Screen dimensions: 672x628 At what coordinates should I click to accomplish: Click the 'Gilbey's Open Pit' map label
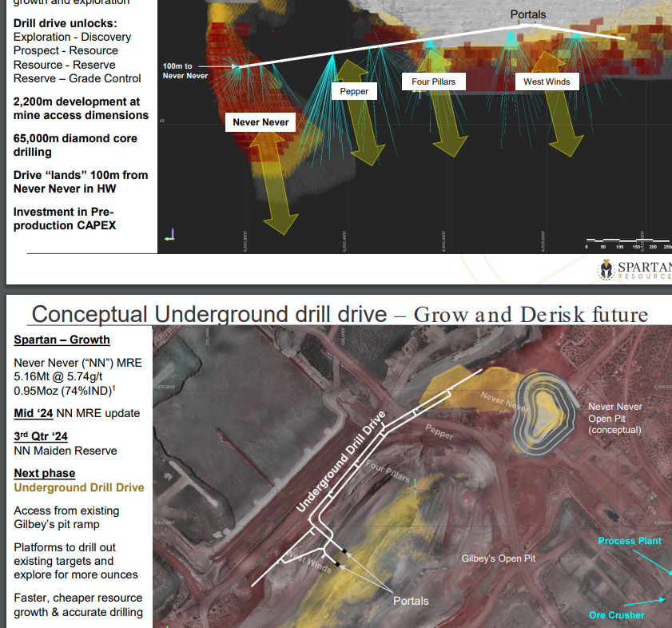coord(499,558)
